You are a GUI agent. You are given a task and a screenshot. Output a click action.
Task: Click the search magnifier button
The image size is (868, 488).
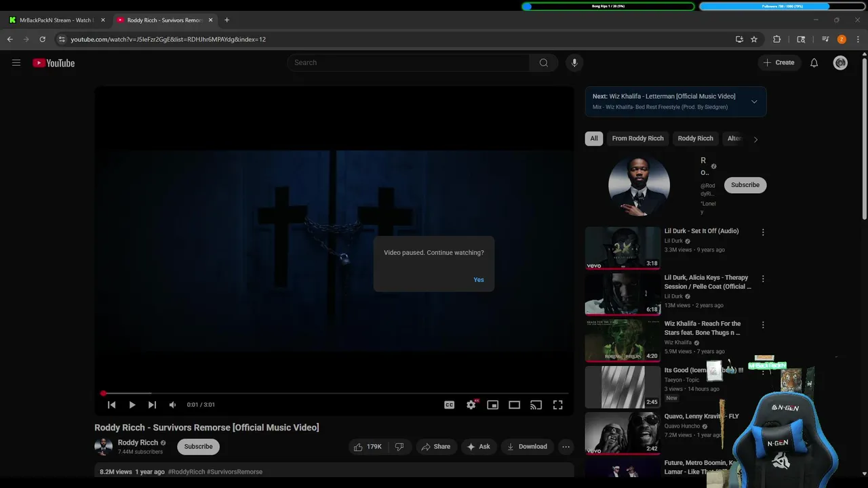543,63
